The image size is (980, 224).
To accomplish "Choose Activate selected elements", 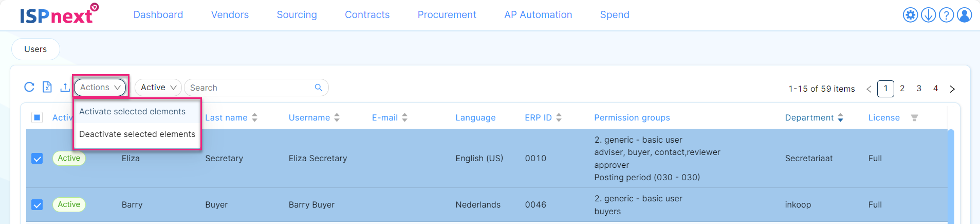I will (x=132, y=111).
